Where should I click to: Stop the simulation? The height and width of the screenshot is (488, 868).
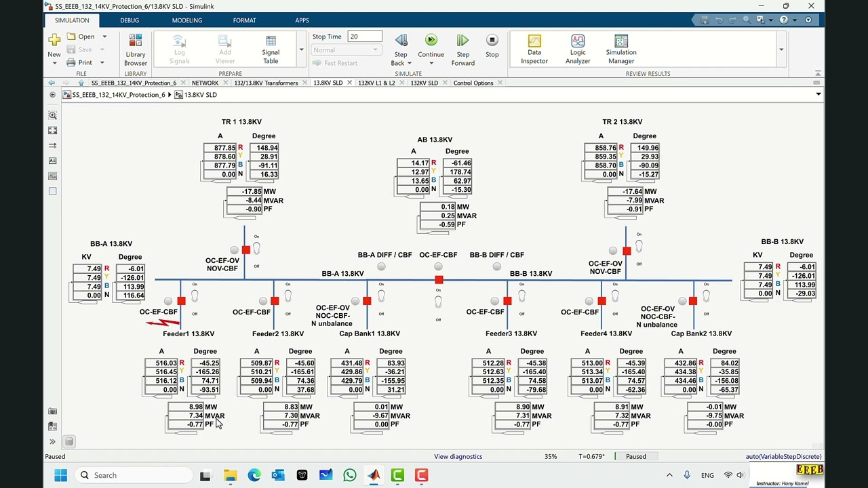click(492, 45)
